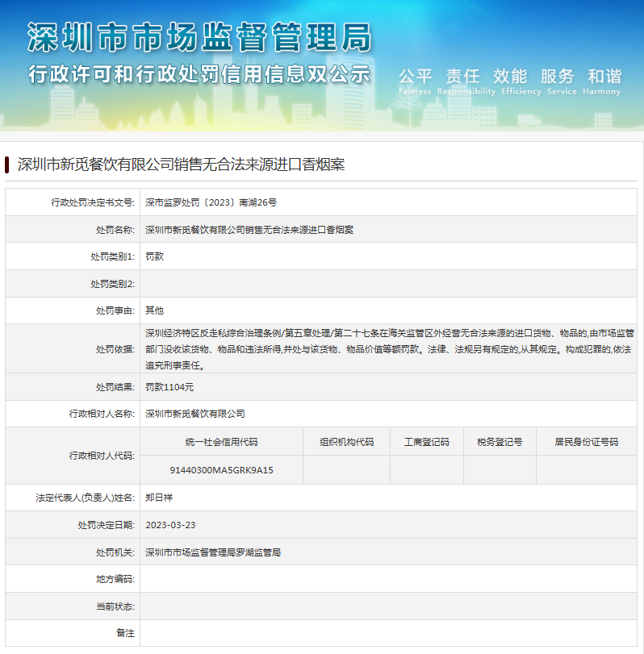Image resolution: width=644 pixels, height=654 pixels.
Task: Click the 法定代表人(负责人)姓名 label
Action: 86,498
